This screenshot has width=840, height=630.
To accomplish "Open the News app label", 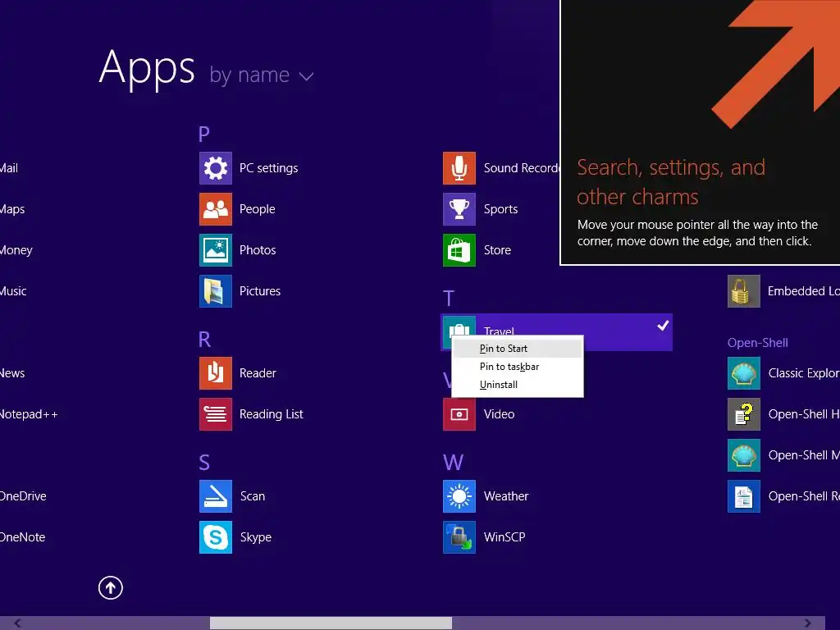I will [x=11, y=373].
